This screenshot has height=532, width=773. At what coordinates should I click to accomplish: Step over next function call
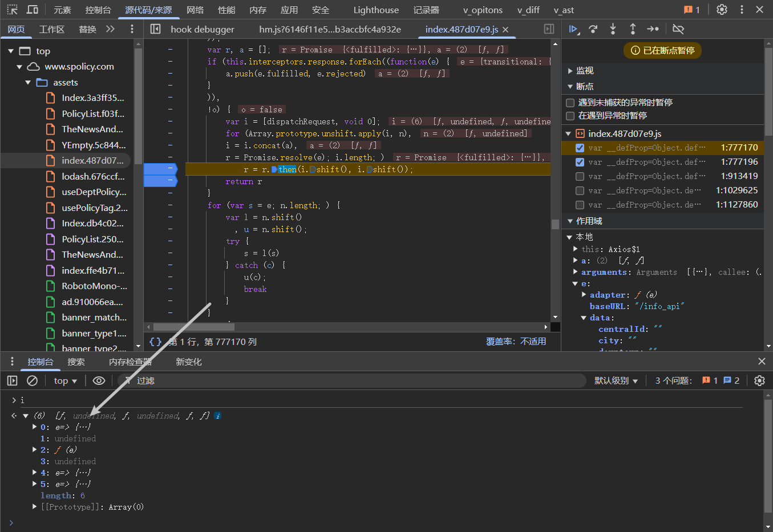coord(593,29)
